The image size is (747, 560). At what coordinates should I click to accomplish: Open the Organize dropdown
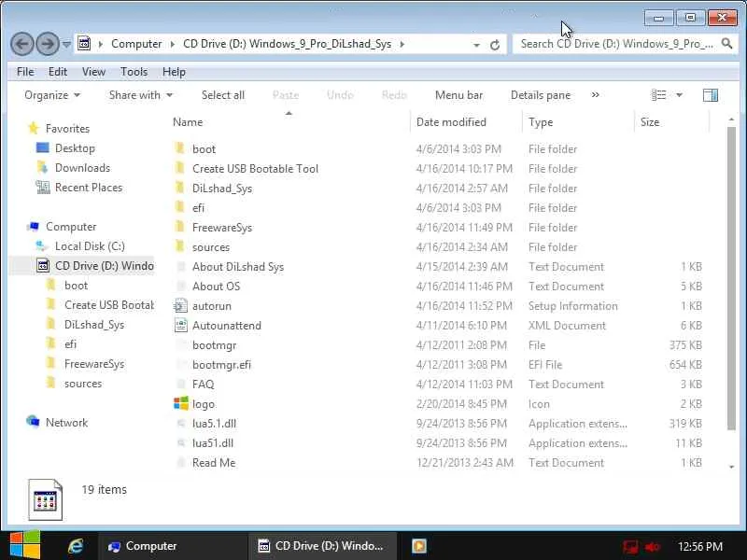(52, 95)
